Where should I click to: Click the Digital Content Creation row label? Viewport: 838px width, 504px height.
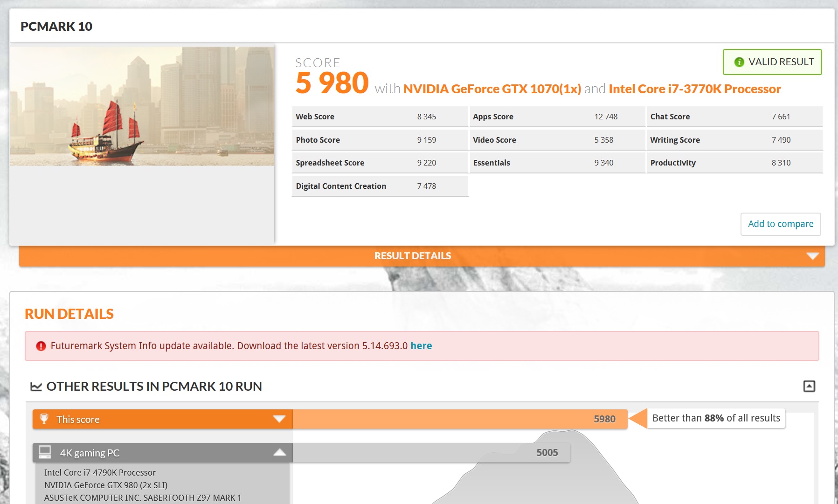[341, 186]
